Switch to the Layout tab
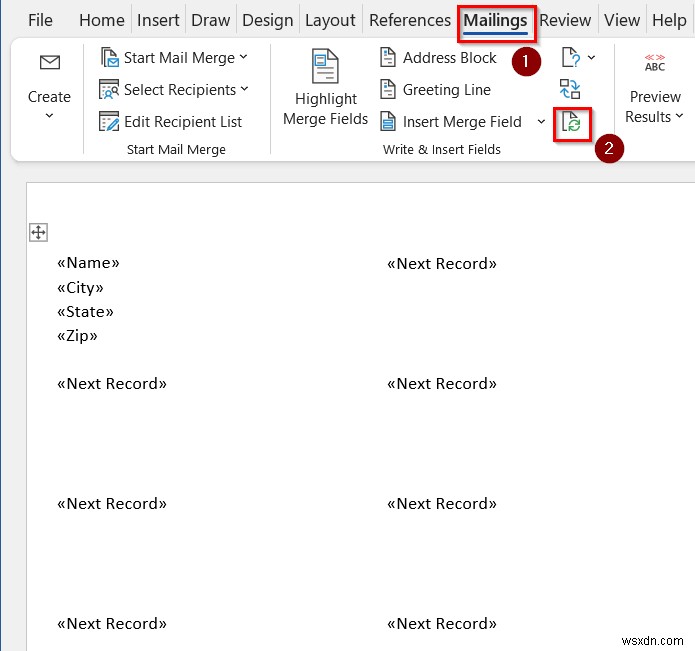Image resolution: width=695 pixels, height=651 pixels. pyautogui.click(x=330, y=20)
